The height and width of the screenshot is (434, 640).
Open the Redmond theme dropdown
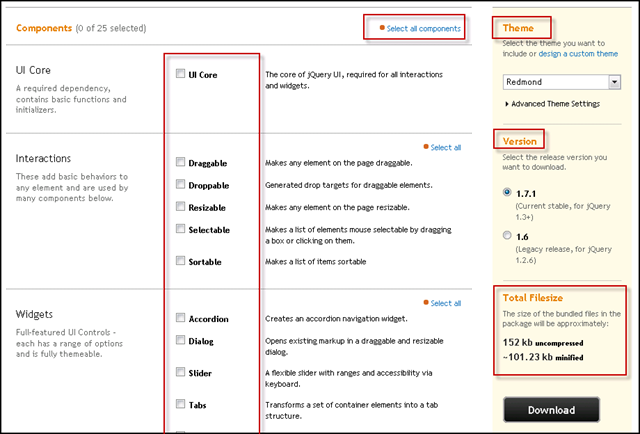(x=561, y=81)
